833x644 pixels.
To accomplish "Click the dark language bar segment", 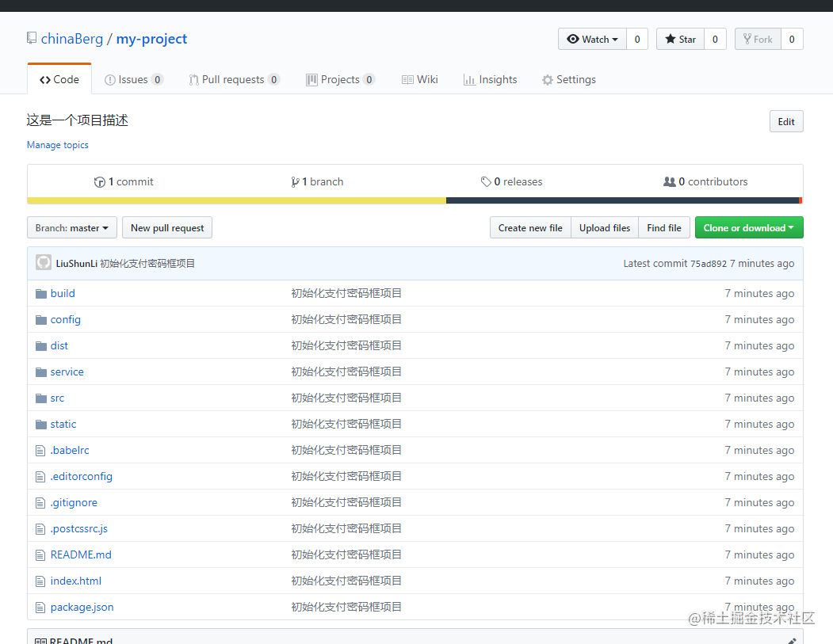I will pyautogui.click(x=623, y=200).
